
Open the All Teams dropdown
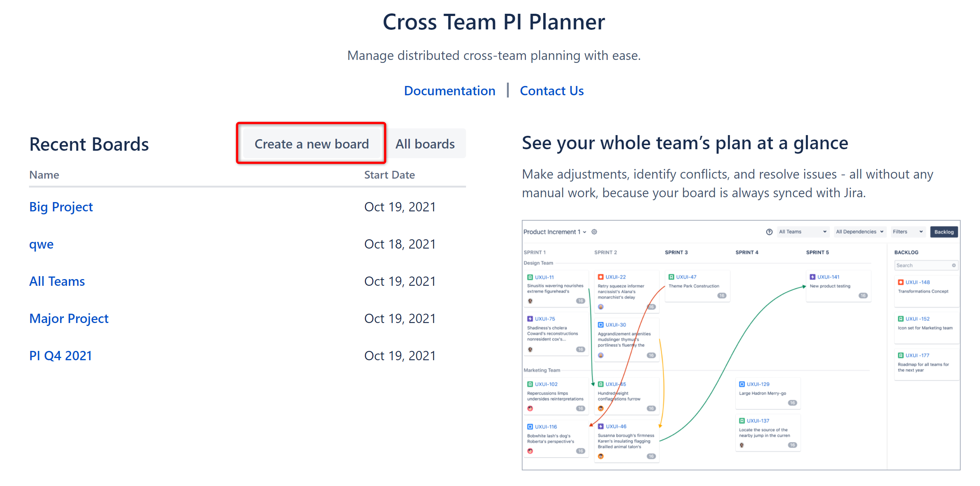click(x=803, y=232)
